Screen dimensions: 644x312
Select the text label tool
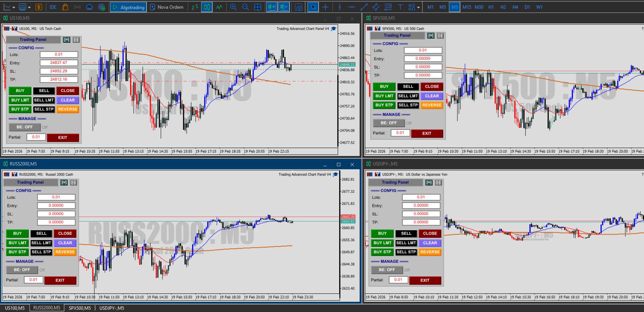400,7
